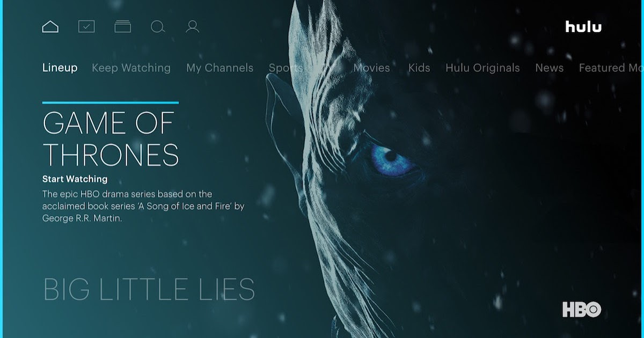This screenshot has width=644, height=338.
Task: Click the Hulu logo
Action: click(583, 26)
